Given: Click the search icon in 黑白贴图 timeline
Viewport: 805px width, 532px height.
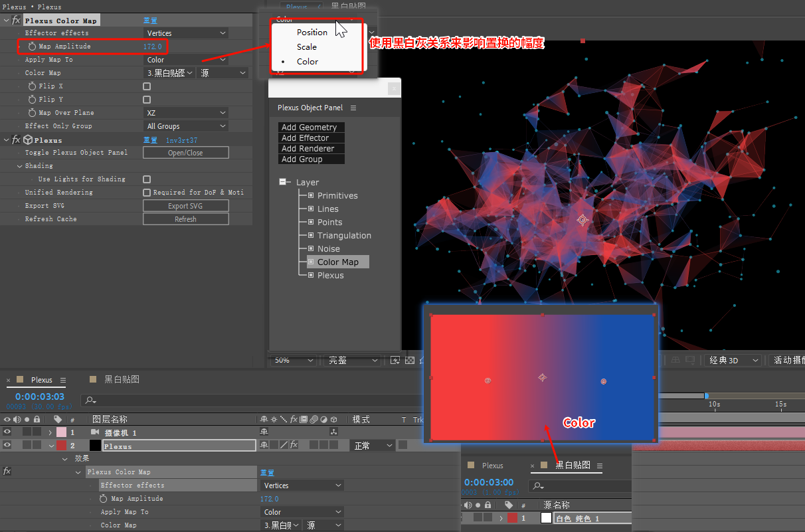Looking at the screenshot, I should 537,486.
